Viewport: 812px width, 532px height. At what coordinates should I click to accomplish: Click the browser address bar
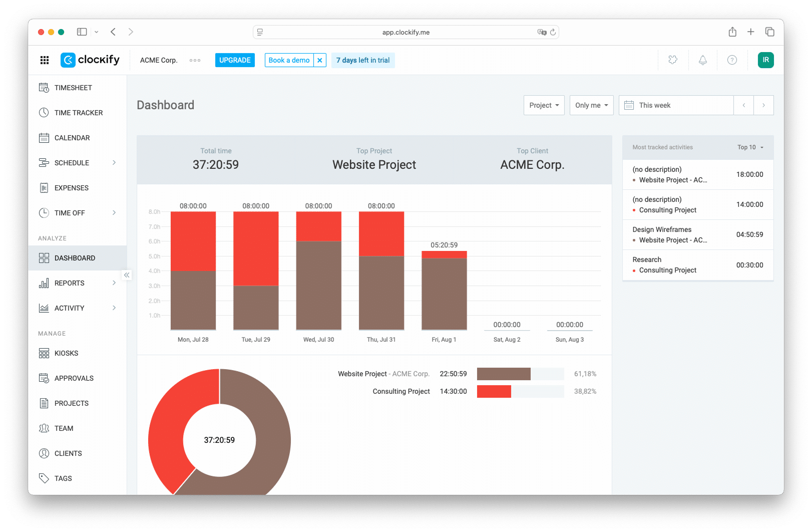click(406, 32)
